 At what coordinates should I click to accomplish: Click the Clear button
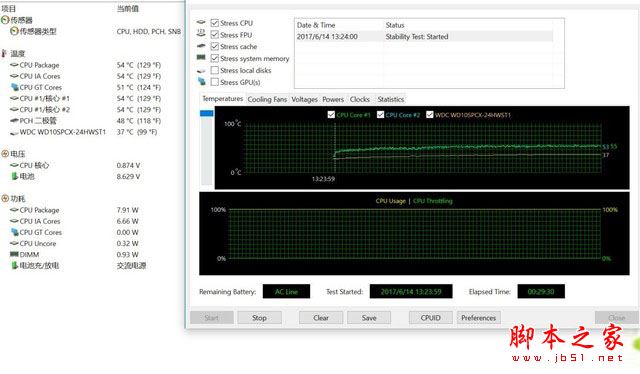(321, 318)
